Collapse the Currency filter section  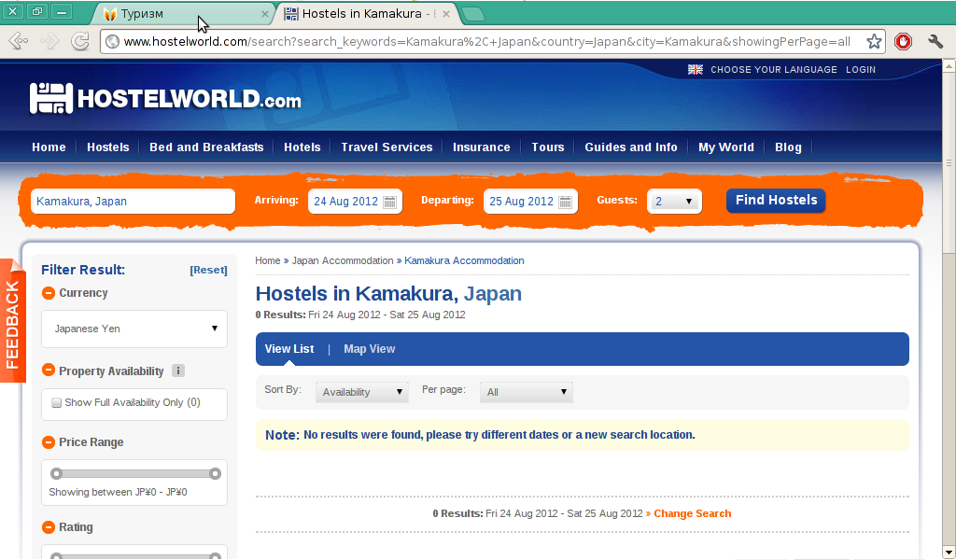49,293
